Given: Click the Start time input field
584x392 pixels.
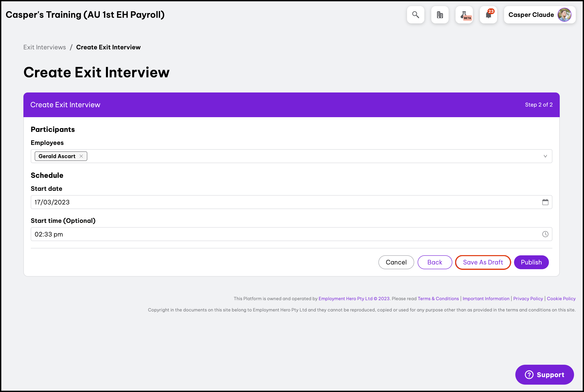Looking at the screenshot, I should click(275, 234).
